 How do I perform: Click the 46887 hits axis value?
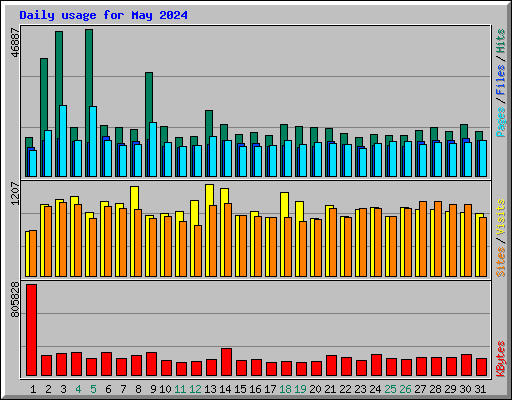tap(15, 43)
